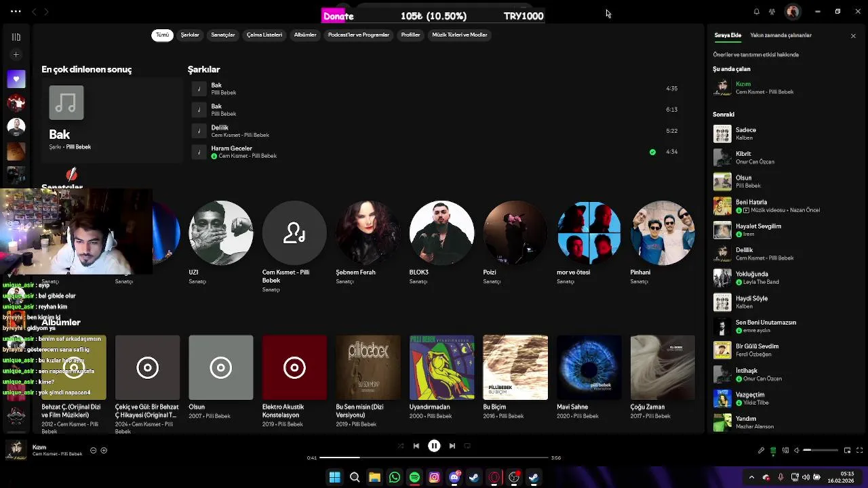Open Öneriler ve tanıtımın etkisi hakkında link
Image resolution: width=868 pixels, height=488 pixels.
(755, 54)
